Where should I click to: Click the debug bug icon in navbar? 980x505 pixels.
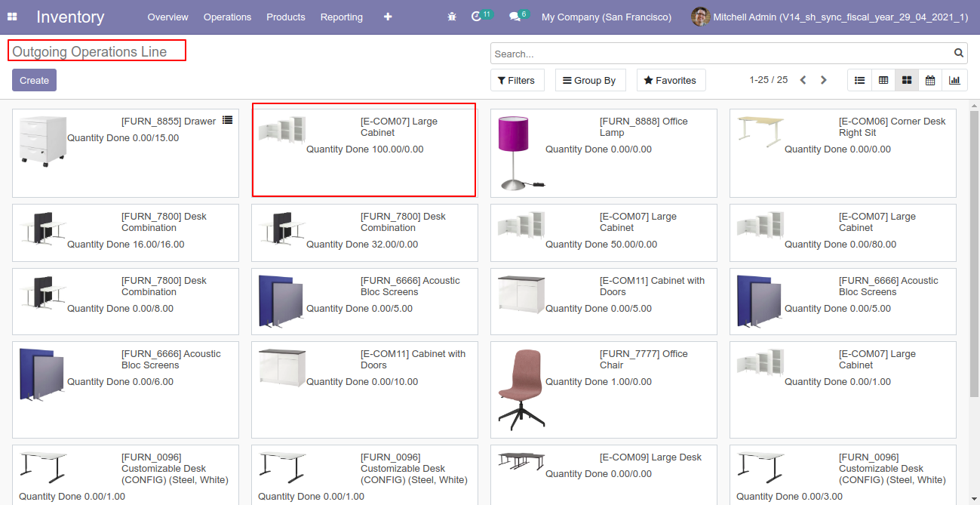(x=452, y=17)
